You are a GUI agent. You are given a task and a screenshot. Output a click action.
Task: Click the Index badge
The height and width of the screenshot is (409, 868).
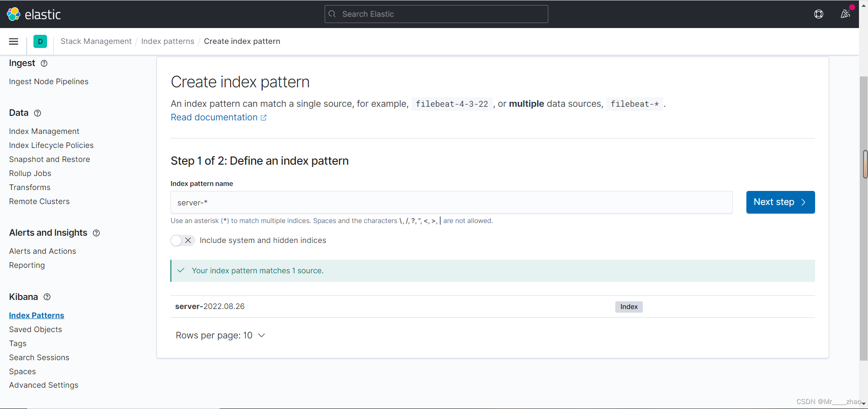629,307
